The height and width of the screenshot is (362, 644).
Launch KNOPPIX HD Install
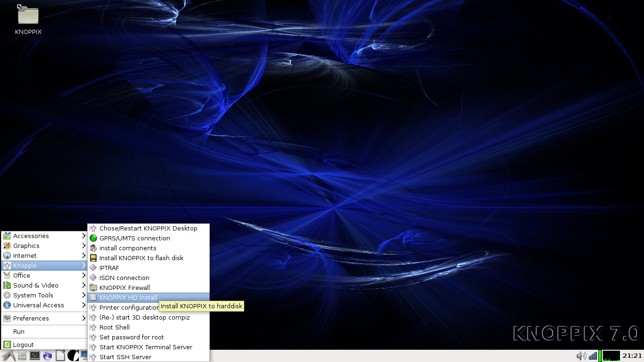pyautogui.click(x=149, y=297)
